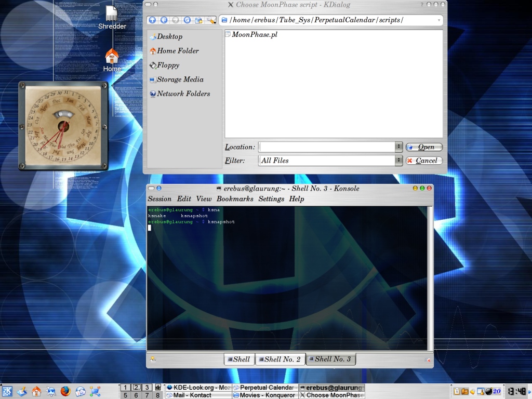This screenshot has height=399, width=532.
Task: Go up to the parent folder in KDialog
Action: (152, 20)
